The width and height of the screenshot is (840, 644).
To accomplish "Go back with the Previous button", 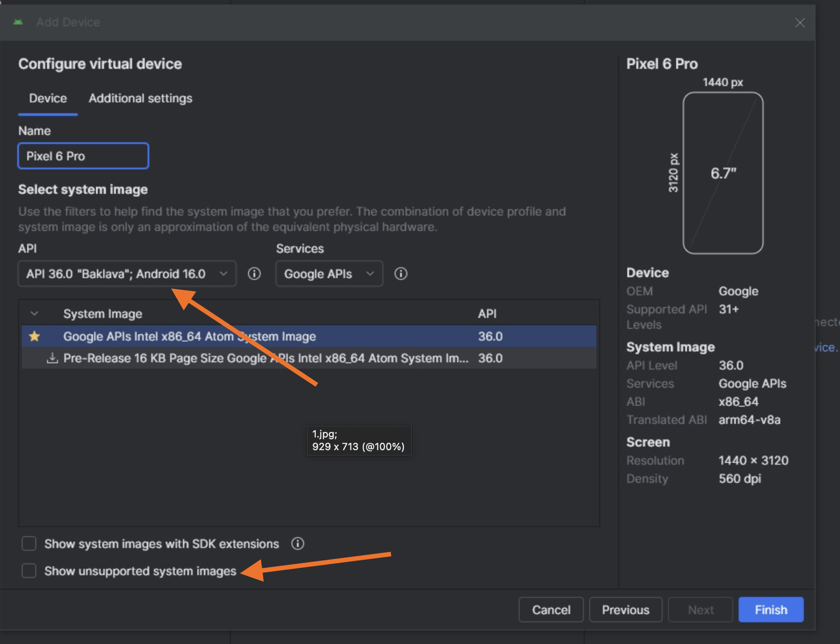I will click(x=625, y=610).
